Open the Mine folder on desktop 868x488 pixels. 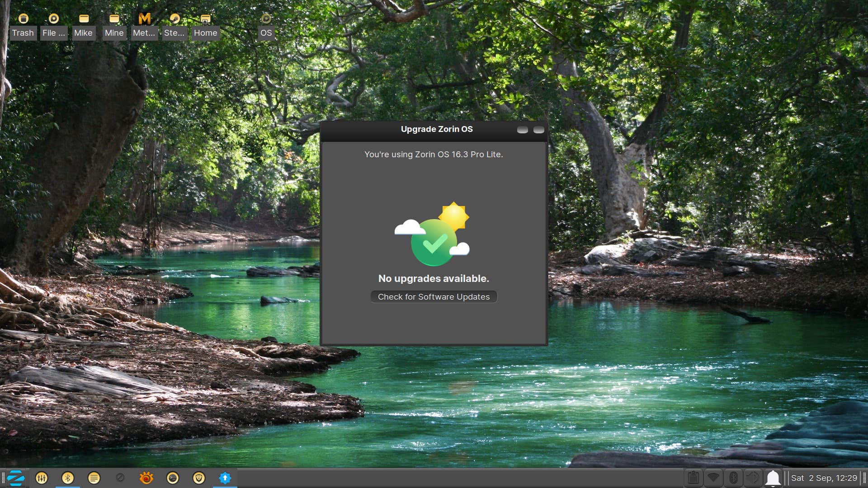[x=114, y=26]
